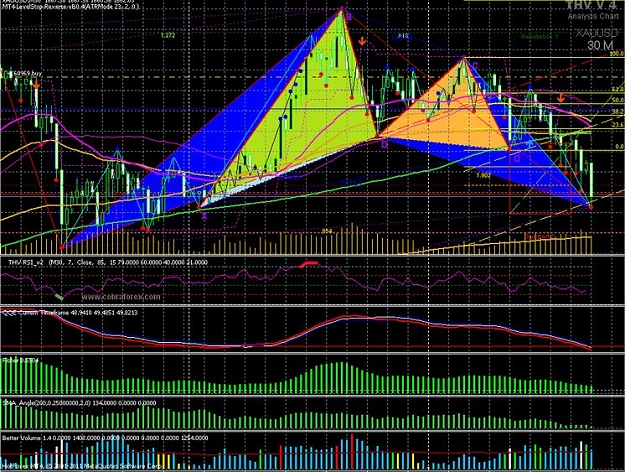The height and width of the screenshot is (472, 625).
Task: Click the tallest red Better Volume bar
Action: click(x=352, y=451)
